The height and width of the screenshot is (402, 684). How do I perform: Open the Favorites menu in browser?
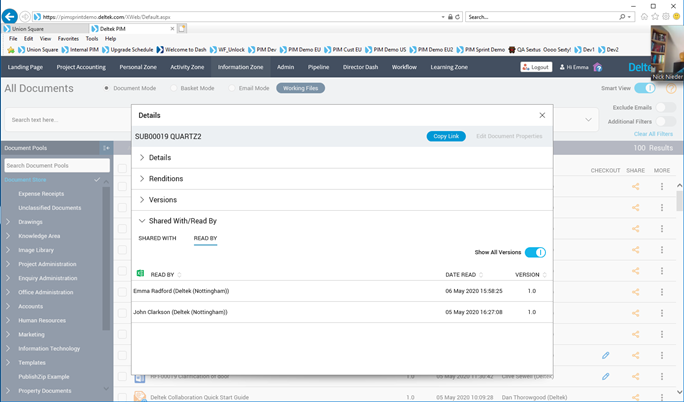coord(68,38)
